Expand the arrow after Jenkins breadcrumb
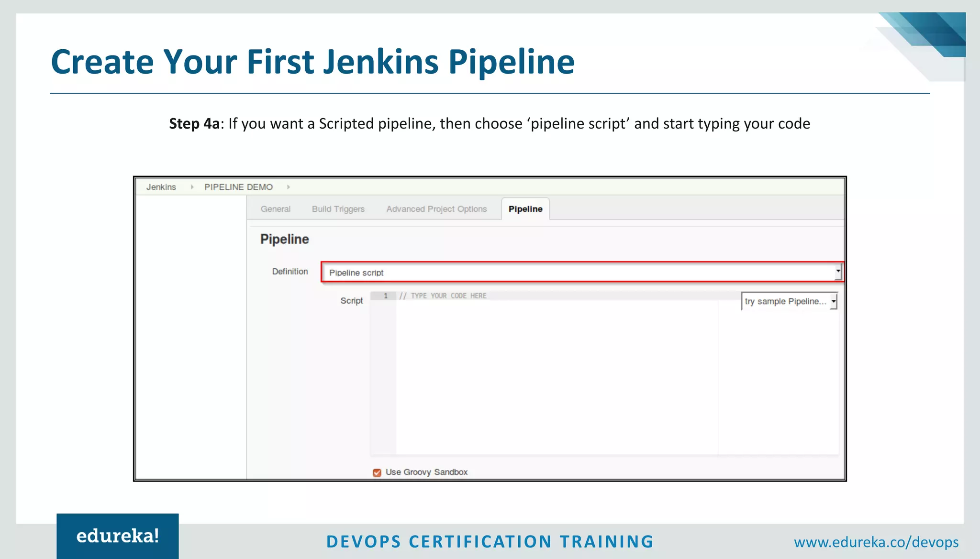The height and width of the screenshot is (559, 980). [192, 187]
